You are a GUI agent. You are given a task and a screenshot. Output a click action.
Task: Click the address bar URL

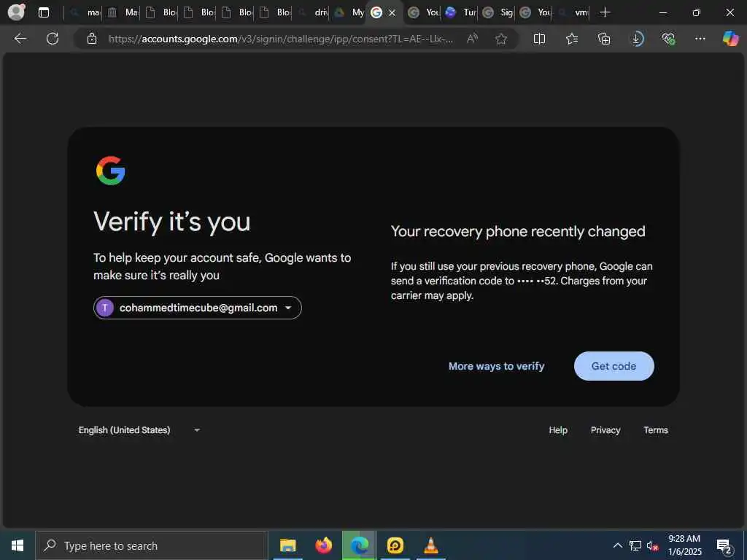281,39
